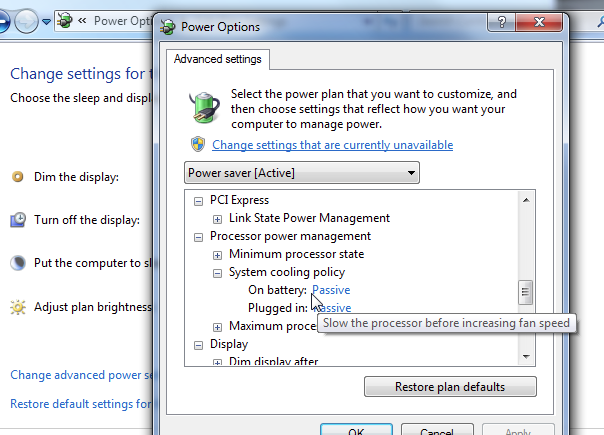Click the Dim the display icon
Screen dimensions: 604x435
click(x=18, y=177)
